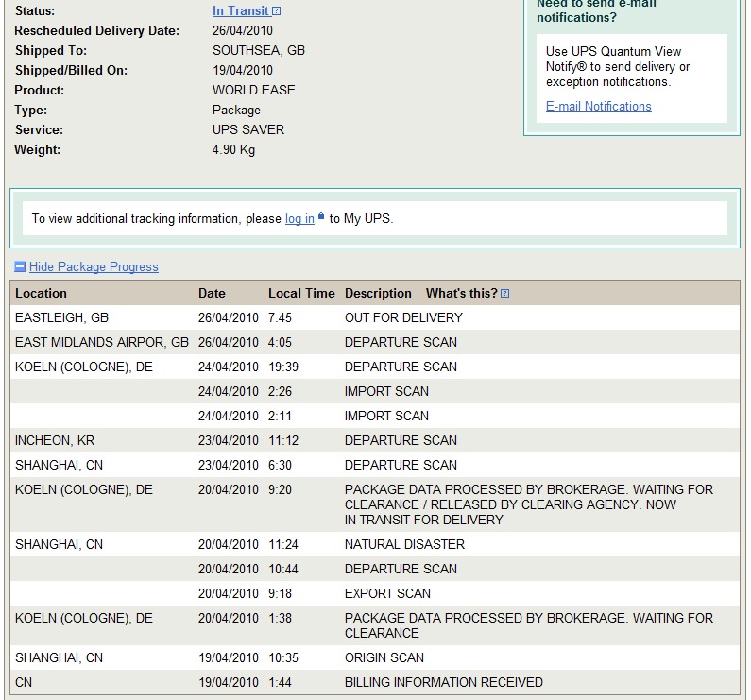Viewport: 751px width, 700px height.
Task: Click the time 10:35 for origin scan
Action: tap(283, 657)
